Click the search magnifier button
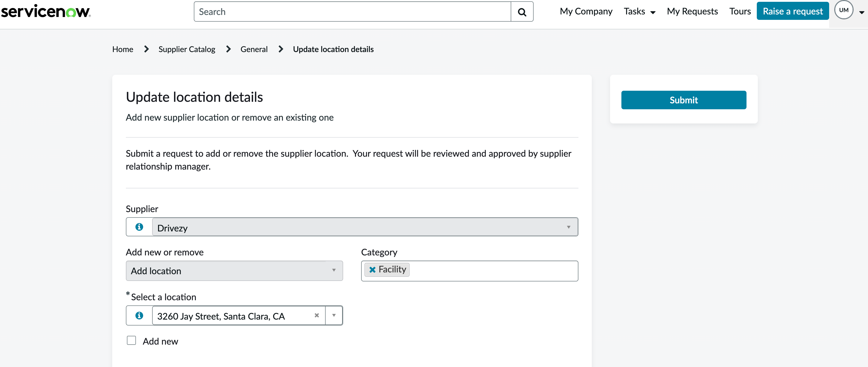The height and width of the screenshot is (367, 868). tap(522, 12)
